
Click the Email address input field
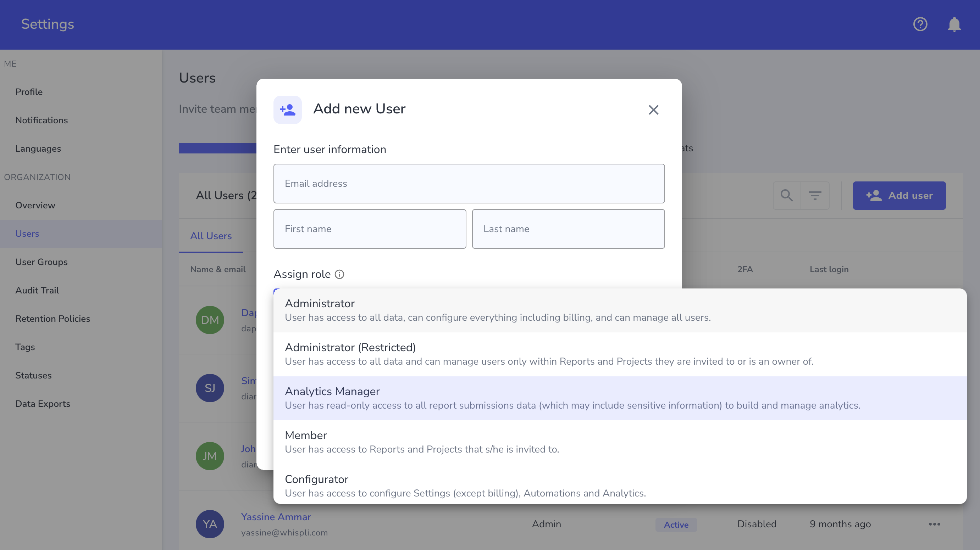tap(469, 184)
